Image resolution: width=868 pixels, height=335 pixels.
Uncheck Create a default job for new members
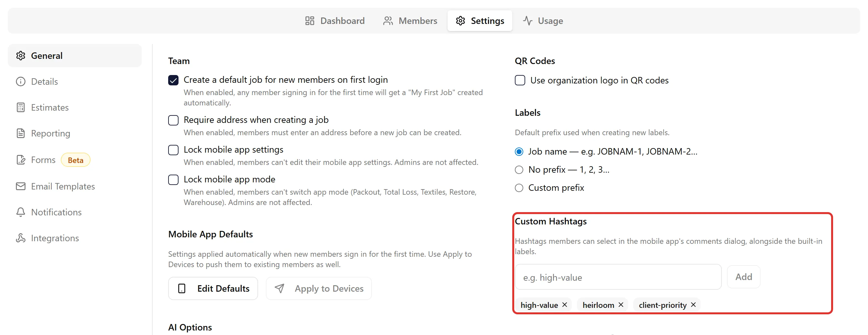pos(173,80)
